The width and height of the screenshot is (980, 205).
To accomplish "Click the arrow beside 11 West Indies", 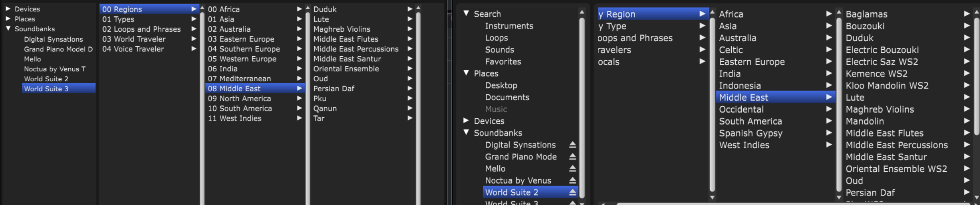I will [299, 118].
